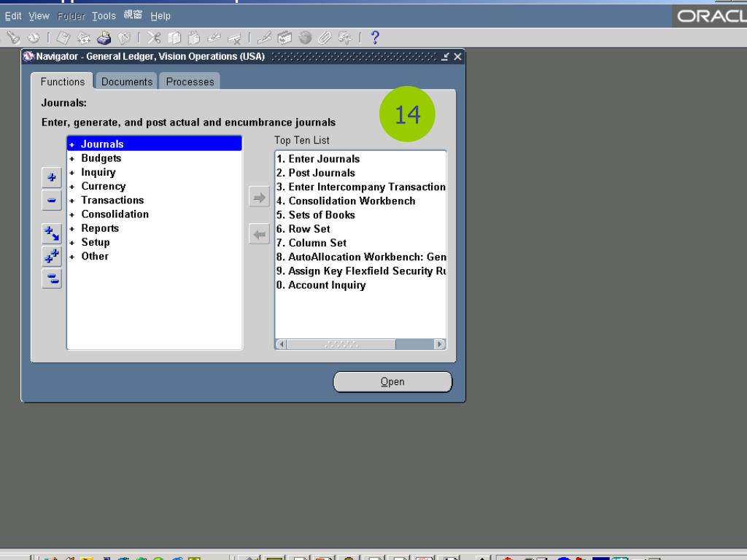Expand the Transactions tree node
747x560 pixels.
[x=72, y=201]
